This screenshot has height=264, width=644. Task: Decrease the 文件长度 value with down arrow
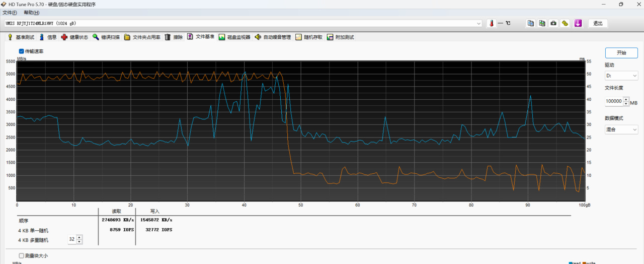click(x=626, y=103)
